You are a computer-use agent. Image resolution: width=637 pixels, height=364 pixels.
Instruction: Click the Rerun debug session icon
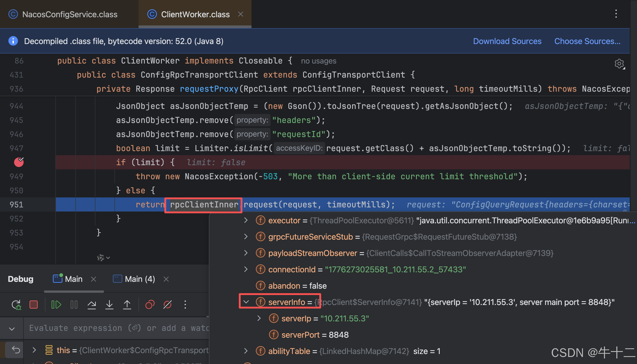[17, 305]
